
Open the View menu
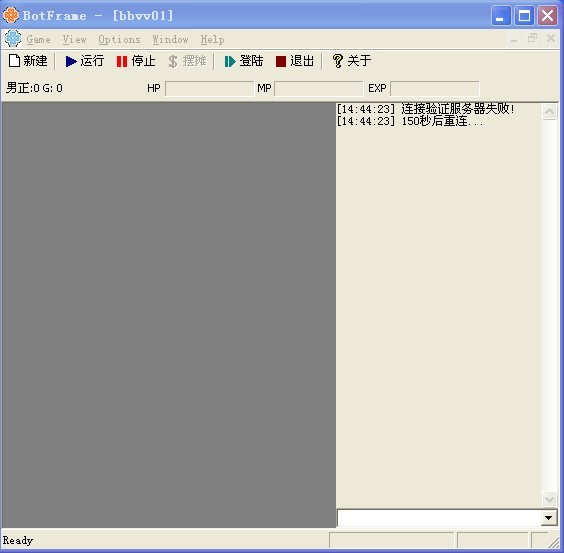74,39
